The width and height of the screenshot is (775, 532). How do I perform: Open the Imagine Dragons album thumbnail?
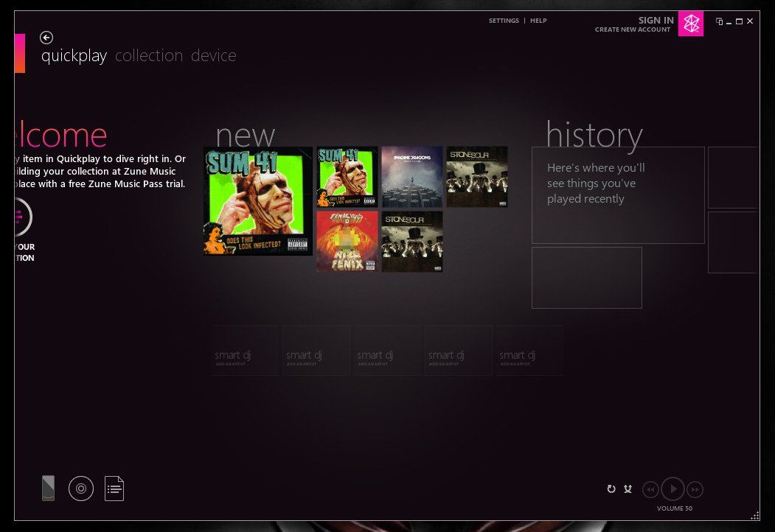(x=411, y=176)
